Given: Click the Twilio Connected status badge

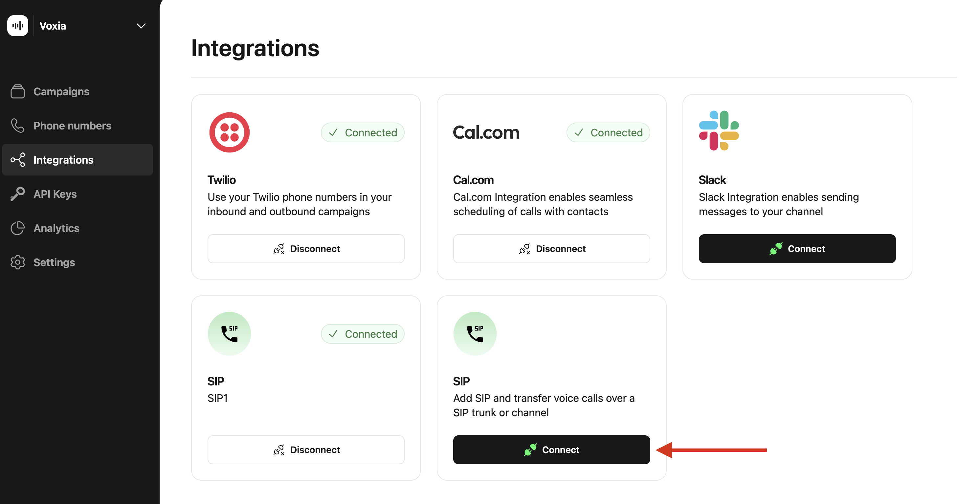Looking at the screenshot, I should click(x=363, y=132).
